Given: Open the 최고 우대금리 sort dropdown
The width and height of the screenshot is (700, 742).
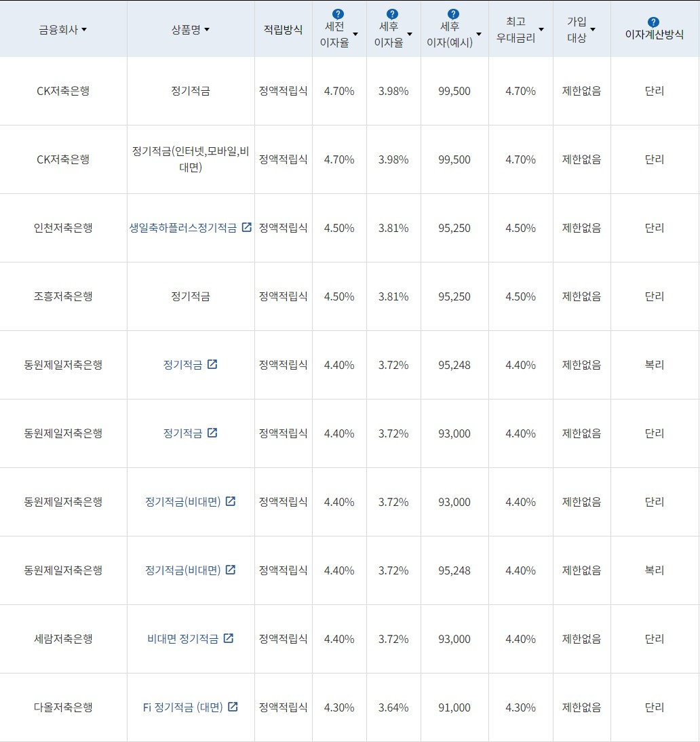Looking at the screenshot, I should coord(541,29).
